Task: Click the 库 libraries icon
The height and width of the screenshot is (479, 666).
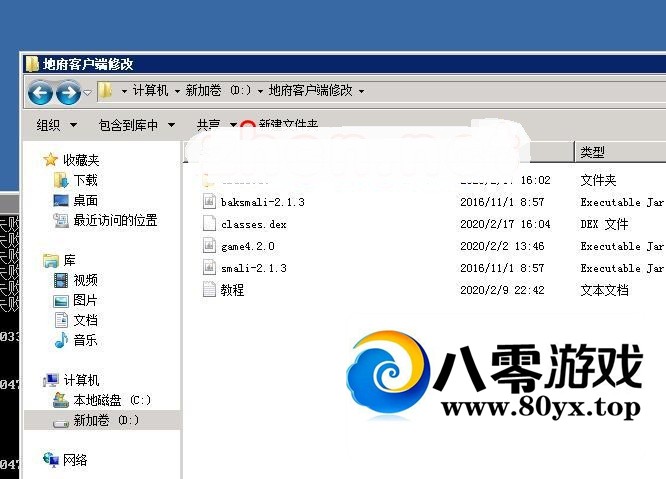Action: (x=51, y=260)
